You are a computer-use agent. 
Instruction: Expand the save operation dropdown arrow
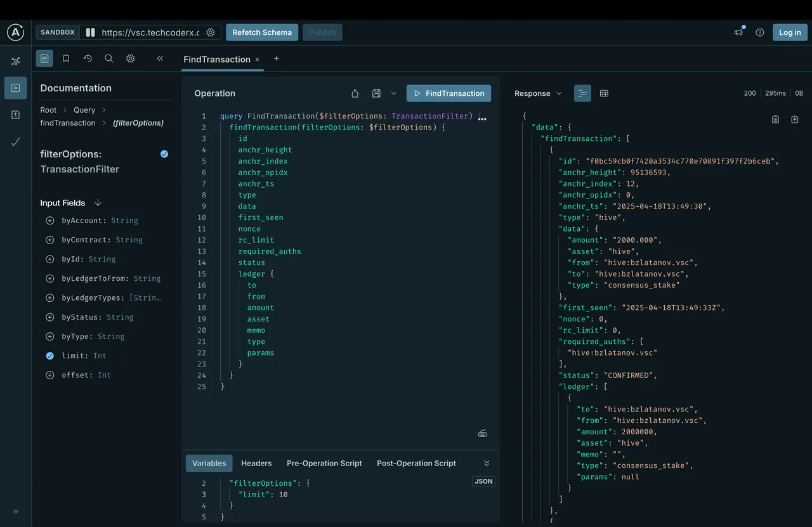(393, 93)
